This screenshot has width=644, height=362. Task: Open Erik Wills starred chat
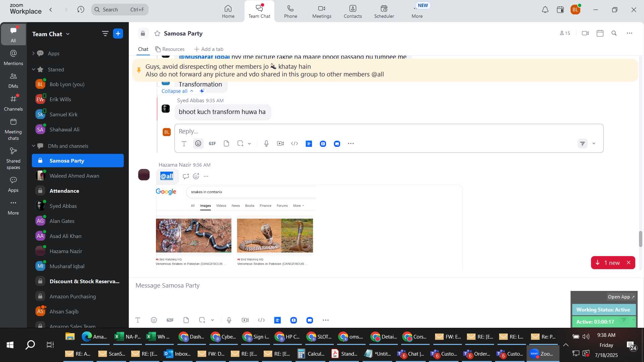[x=78, y=99]
